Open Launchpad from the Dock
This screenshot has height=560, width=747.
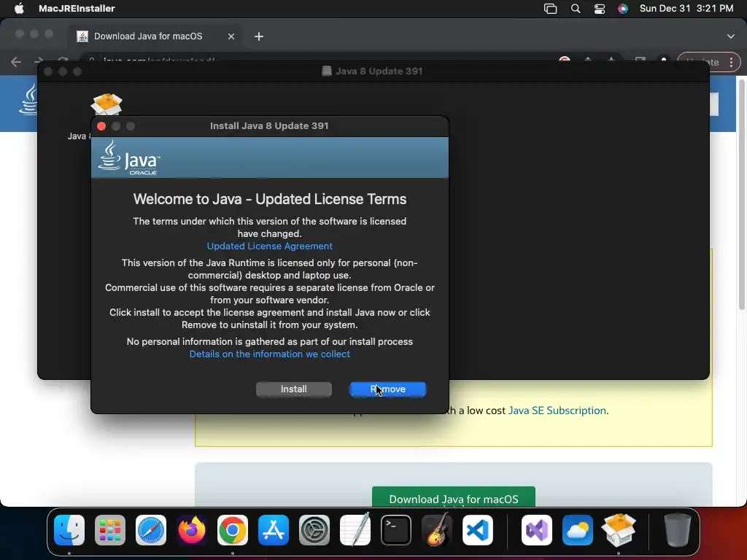(110, 530)
